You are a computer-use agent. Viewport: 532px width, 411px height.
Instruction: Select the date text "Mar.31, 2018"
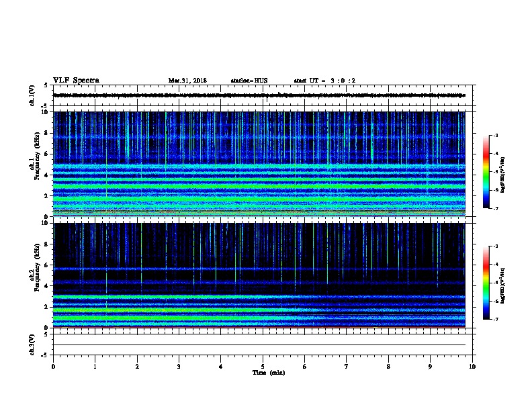(187, 81)
